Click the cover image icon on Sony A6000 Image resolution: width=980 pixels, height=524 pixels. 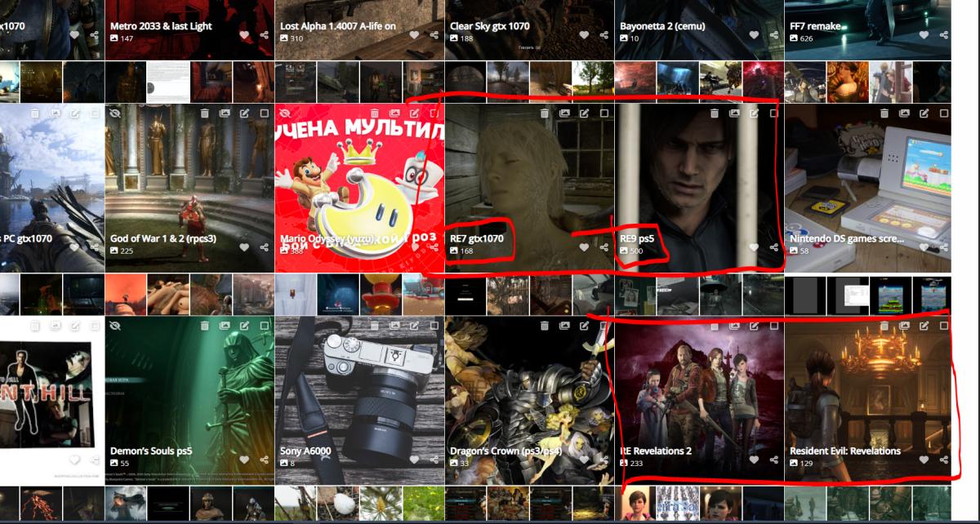(394, 326)
